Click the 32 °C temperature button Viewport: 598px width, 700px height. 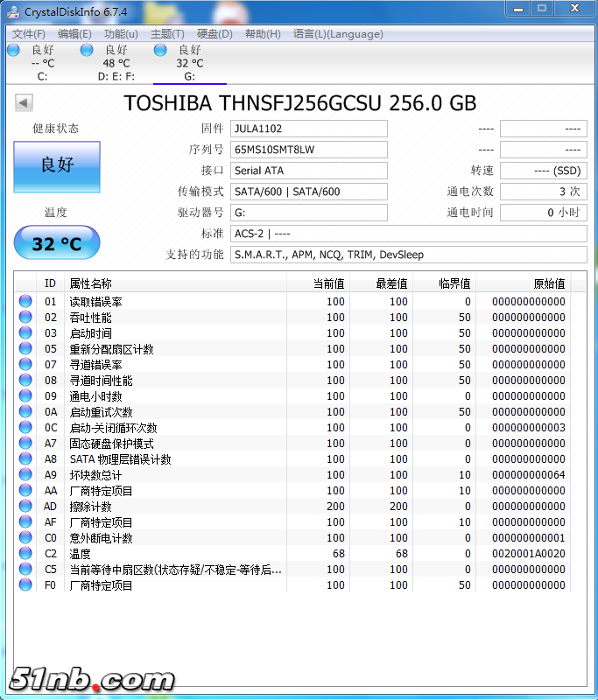[57, 243]
